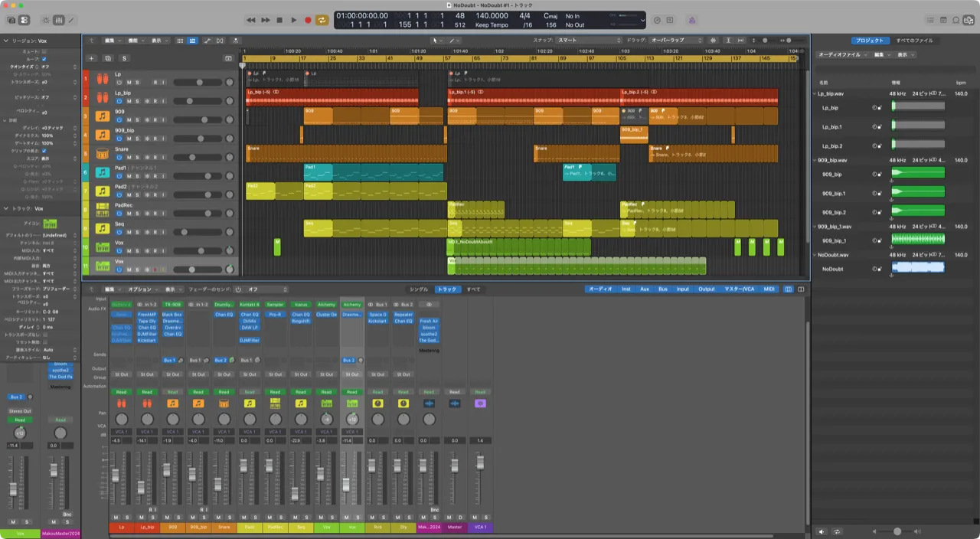The width and height of the screenshot is (980, 539).
Task: Open the Smart Controls dial icon
Action: point(45,20)
